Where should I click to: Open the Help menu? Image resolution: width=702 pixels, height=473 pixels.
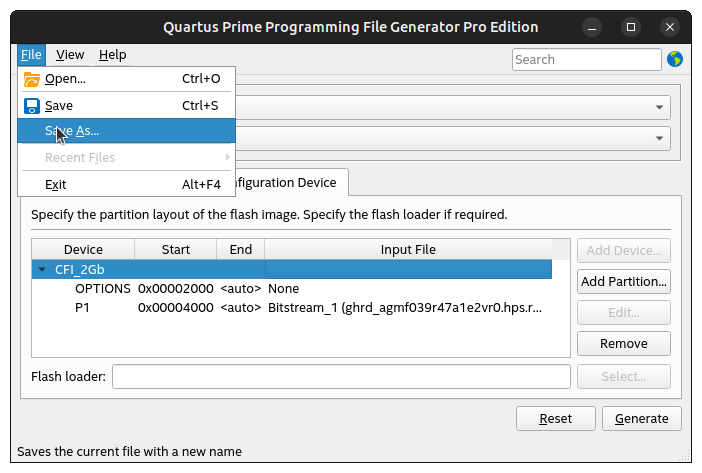click(112, 55)
